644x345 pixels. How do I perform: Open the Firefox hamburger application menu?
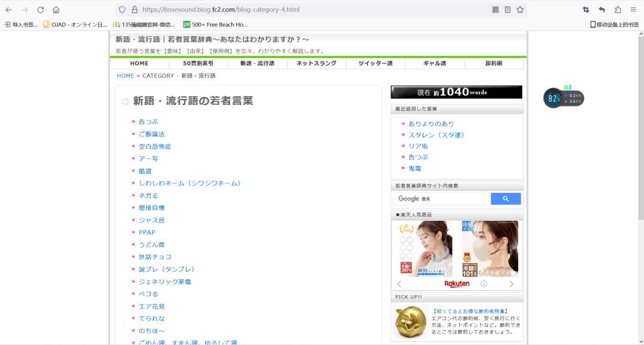[x=634, y=10]
